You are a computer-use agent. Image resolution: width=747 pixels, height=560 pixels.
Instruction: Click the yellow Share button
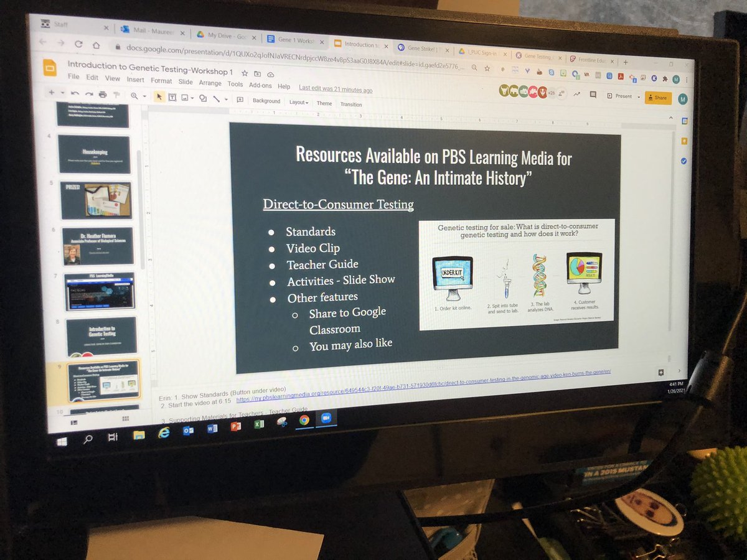click(x=658, y=98)
